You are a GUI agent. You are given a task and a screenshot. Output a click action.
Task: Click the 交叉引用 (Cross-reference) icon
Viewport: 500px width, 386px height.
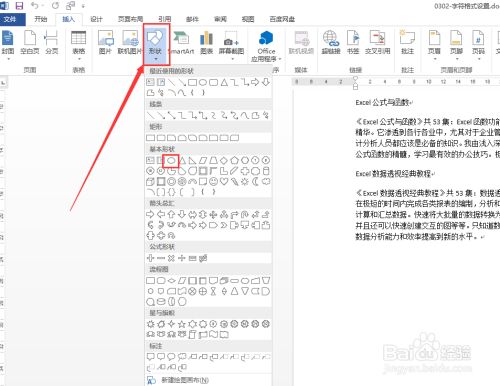tap(377, 43)
